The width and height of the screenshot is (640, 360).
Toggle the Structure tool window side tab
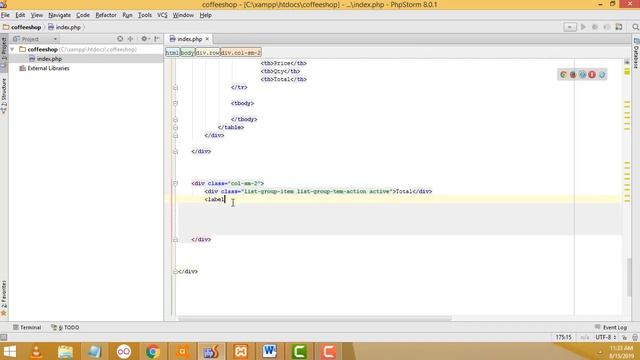(x=4, y=96)
